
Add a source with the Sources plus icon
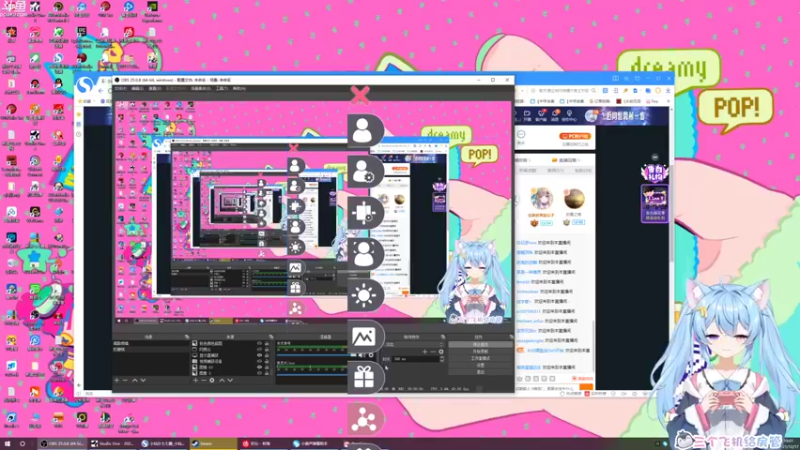click(x=195, y=380)
